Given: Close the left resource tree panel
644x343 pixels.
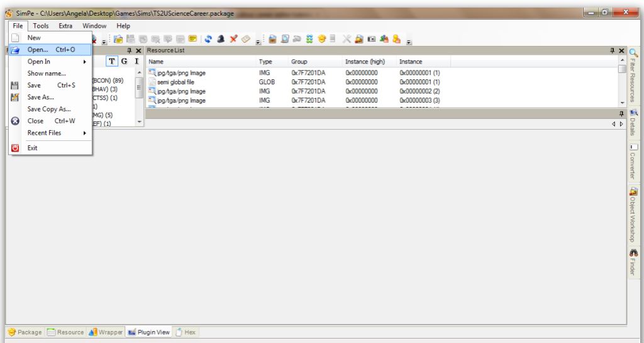Looking at the screenshot, I should 138,50.
